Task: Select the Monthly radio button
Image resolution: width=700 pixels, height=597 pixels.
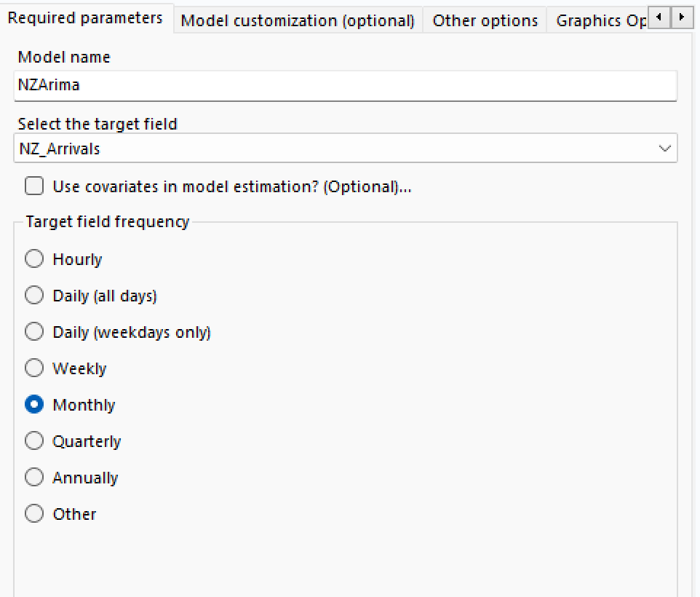Action: [x=34, y=405]
